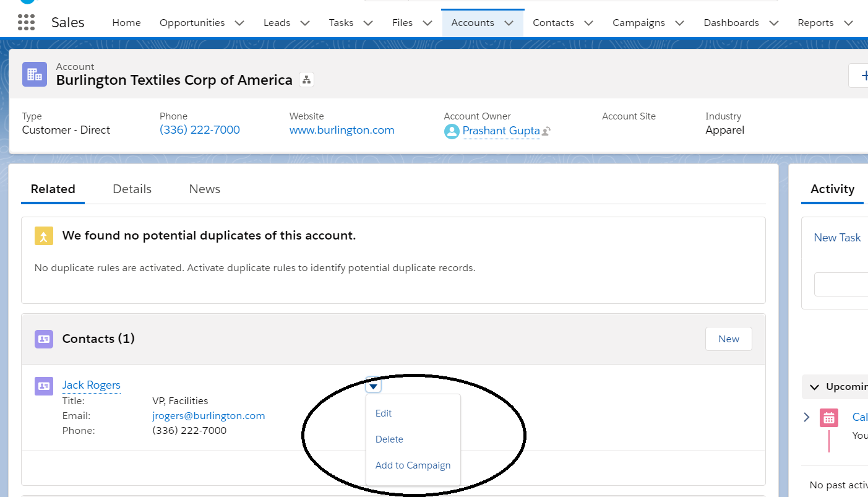The image size is (868, 497).
Task: Expand the upcoming event details chevron
Action: click(x=806, y=417)
